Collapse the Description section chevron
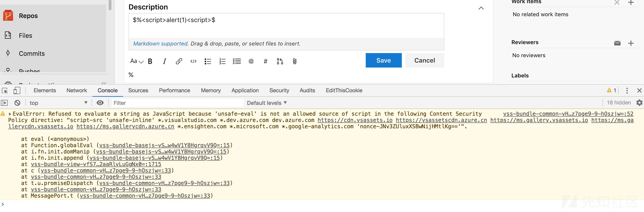644x212 pixels. pyautogui.click(x=481, y=8)
